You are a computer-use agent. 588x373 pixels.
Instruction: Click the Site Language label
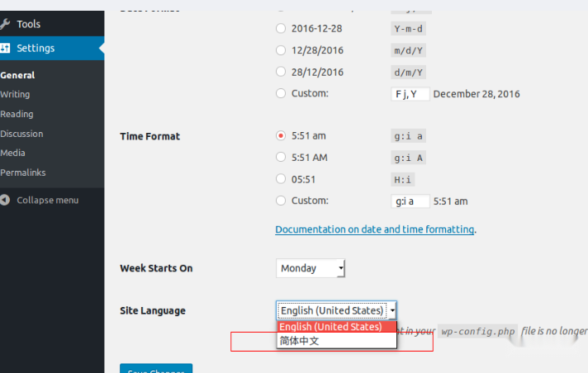[x=153, y=311]
